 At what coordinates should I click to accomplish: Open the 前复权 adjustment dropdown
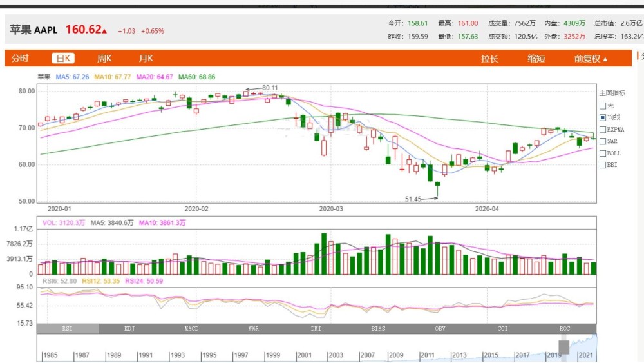pos(591,59)
